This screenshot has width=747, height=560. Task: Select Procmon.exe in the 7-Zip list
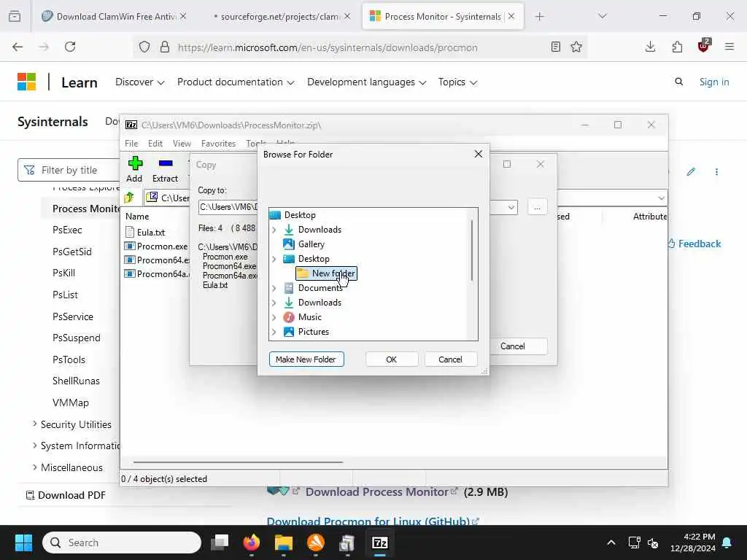pyautogui.click(x=162, y=246)
